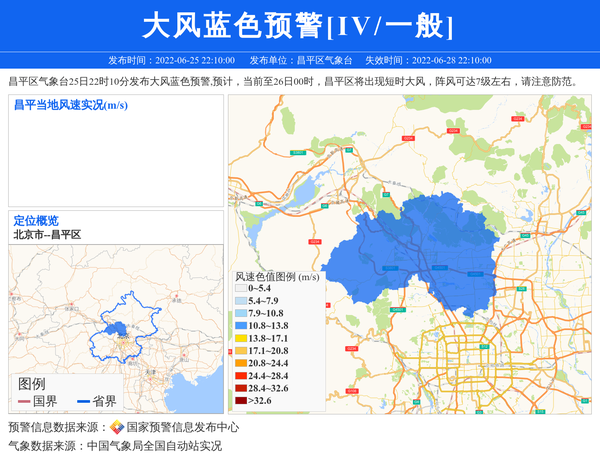Click the 天津 city label on overview map
Viewport: 600px width, 471px height.
click(x=149, y=371)
